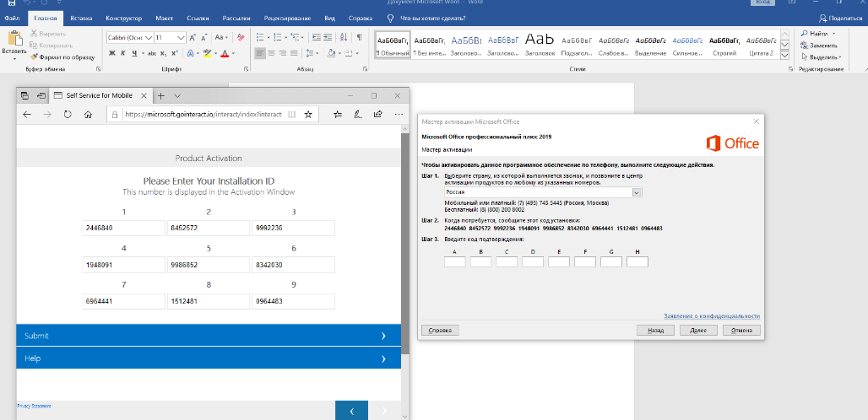Add page to favorites with star icon

[x=308, y=115]
